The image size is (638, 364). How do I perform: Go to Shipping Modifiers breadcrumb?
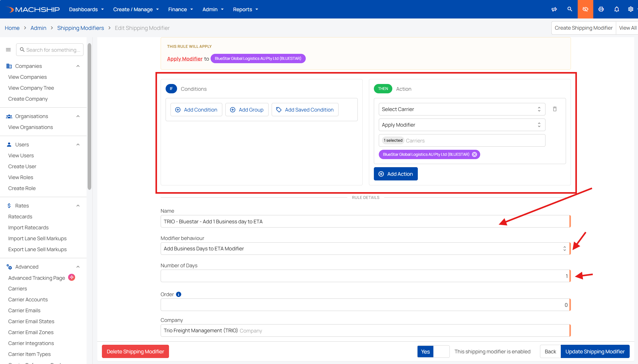(x=81, y=28)
